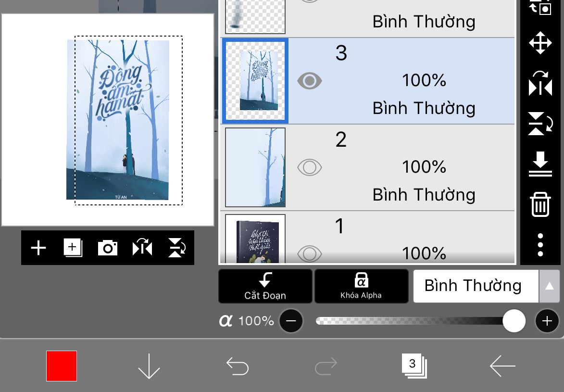Select the move transform tool icon
This screenshot has width=564, height=392.
coord(540,43)
